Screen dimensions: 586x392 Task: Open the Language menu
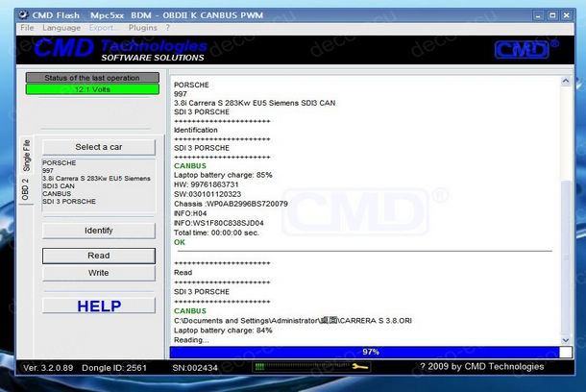pyautogui.click(x=61, y=28)
